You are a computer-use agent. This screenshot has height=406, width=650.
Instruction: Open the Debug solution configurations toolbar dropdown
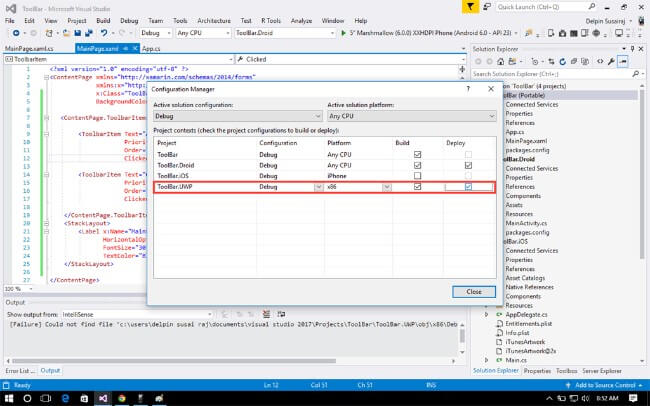point(156,33)
